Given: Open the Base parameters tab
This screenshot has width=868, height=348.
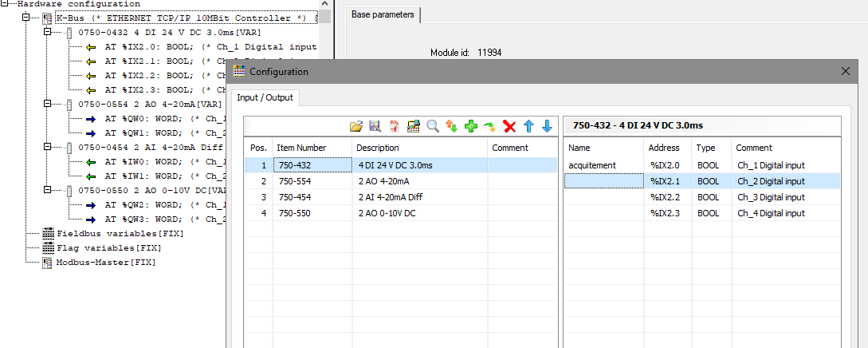Looking at the screenshot, I should [383, 14].
